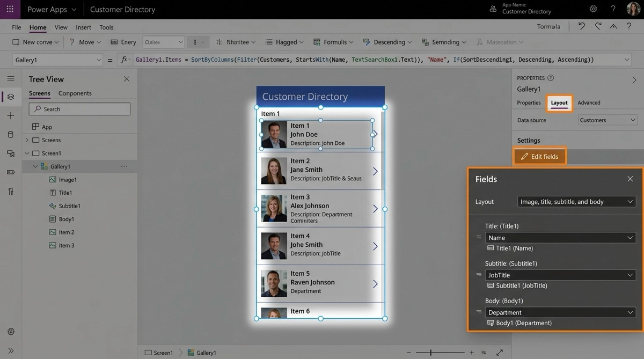
Task: Collapse the Screen1 tree node
Action: [x=27, y=153]
